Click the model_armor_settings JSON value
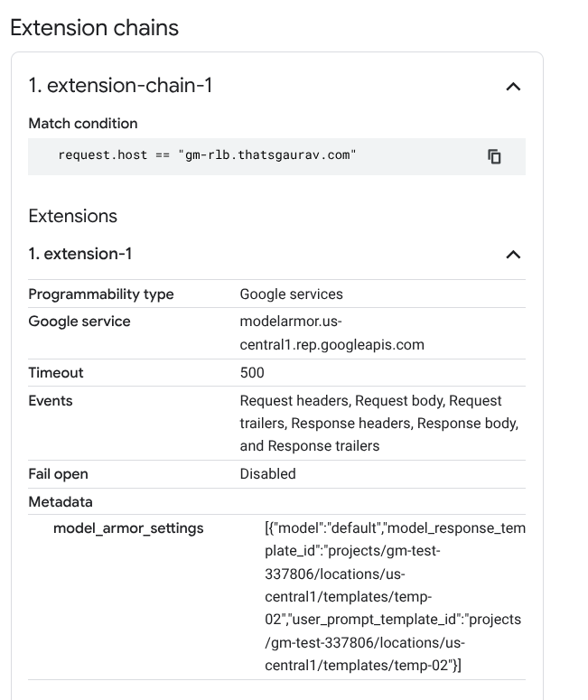The image size is (588, 700). [x=395, y=597]
